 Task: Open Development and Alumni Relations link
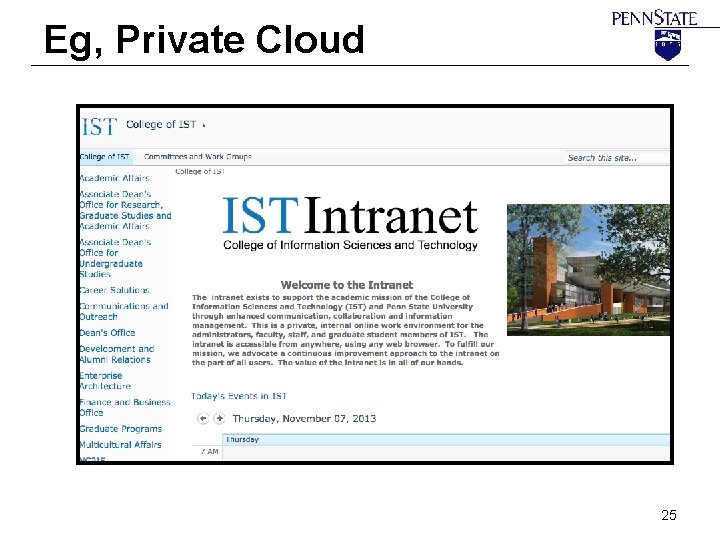pos(117,354)
